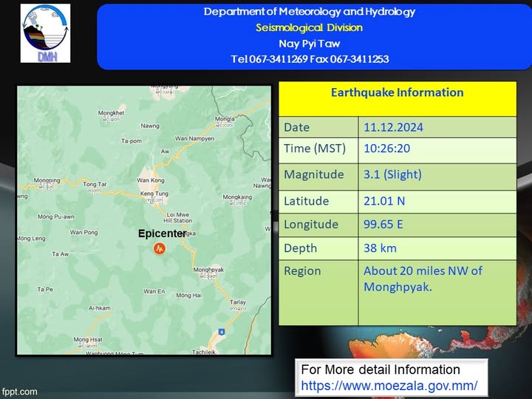Open the moezala.gov.mm link

coord(389,386)
